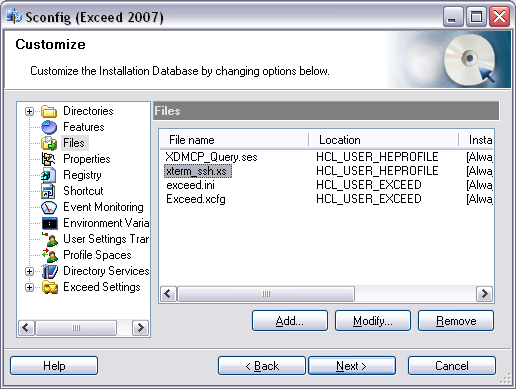Select exceed.ini file row
Viewport: 516px width, 389px height.
pos(190,185)
